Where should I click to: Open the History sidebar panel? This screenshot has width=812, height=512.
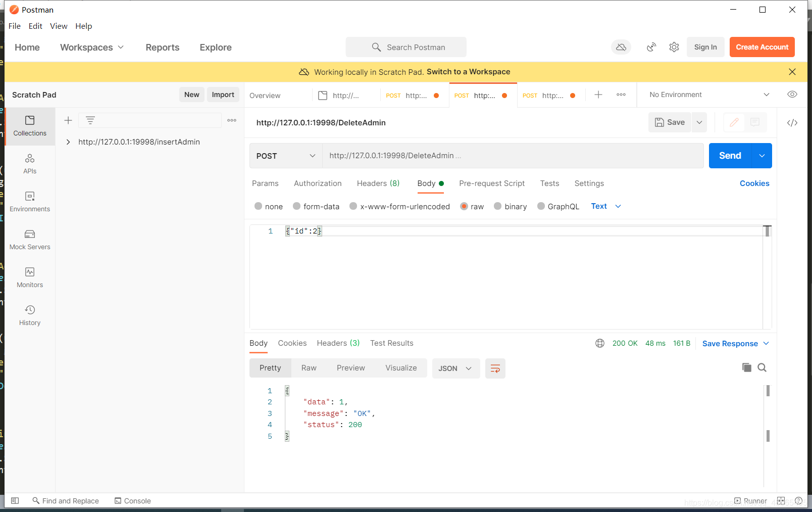(x=30, y=315)
